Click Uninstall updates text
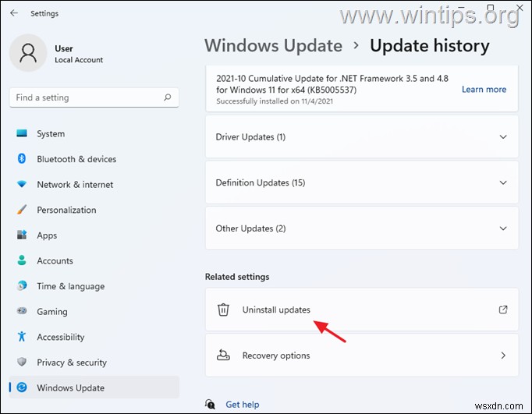532x414 pixels. pos(276,310)
